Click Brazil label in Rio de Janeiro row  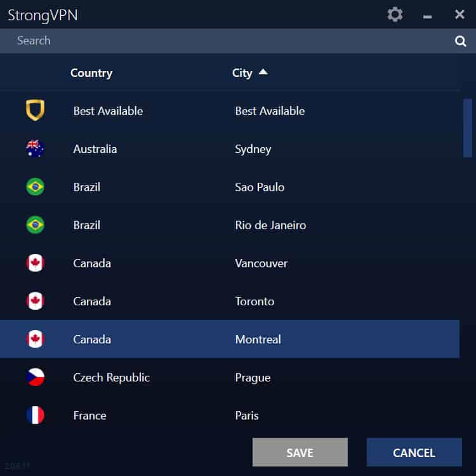[x=87, y=225]
